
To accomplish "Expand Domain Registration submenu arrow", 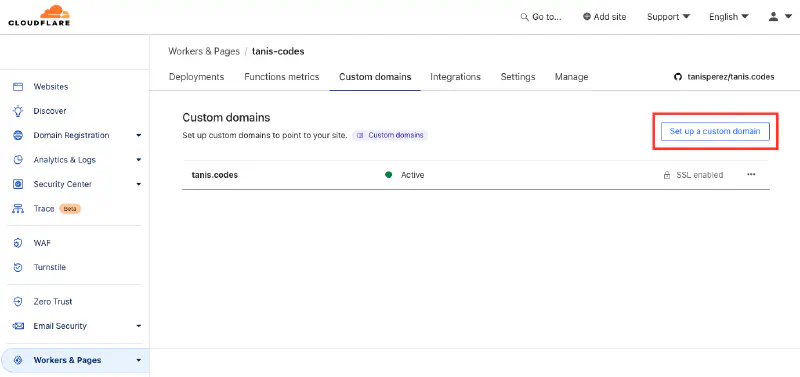I will (138, 136).
